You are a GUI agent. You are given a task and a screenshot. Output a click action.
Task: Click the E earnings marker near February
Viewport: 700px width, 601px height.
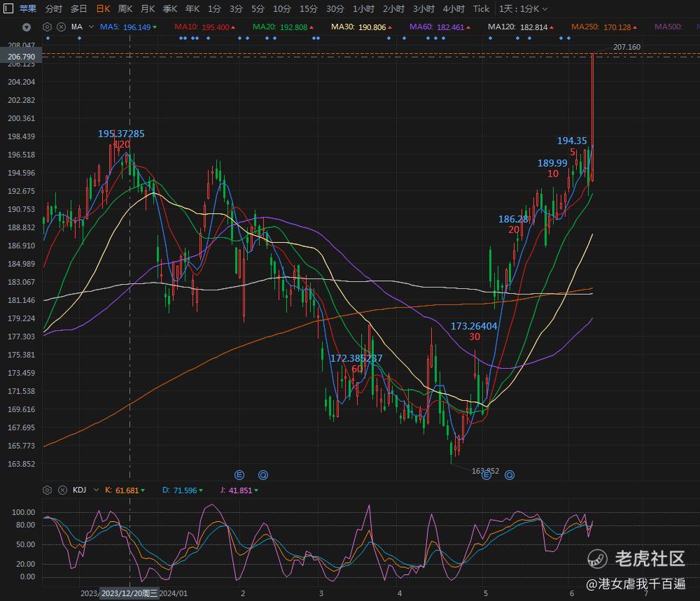pyautogui.click(x=239, y=475)
